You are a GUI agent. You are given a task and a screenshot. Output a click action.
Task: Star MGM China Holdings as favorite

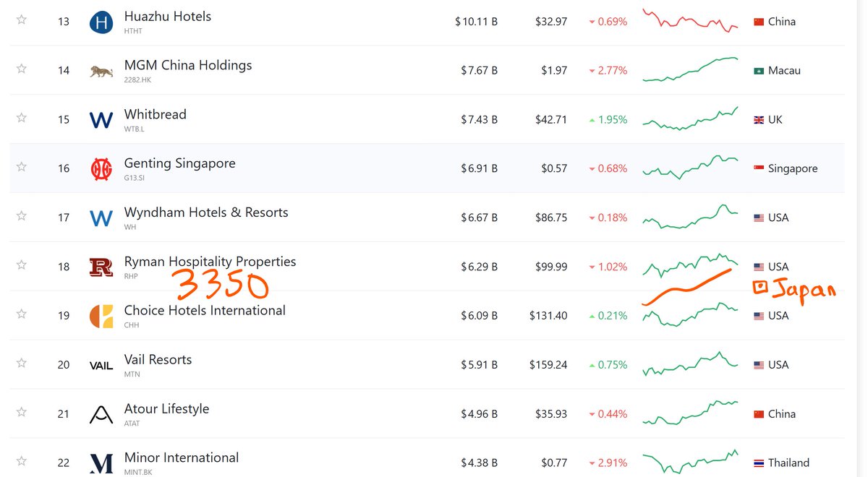pyautogui.click(x=22, y=69)
